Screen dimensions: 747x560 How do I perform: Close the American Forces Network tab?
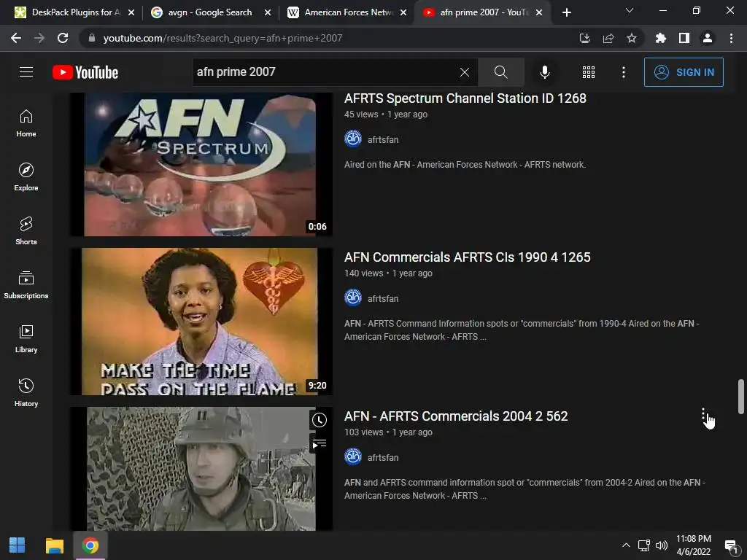pos(403,12)
